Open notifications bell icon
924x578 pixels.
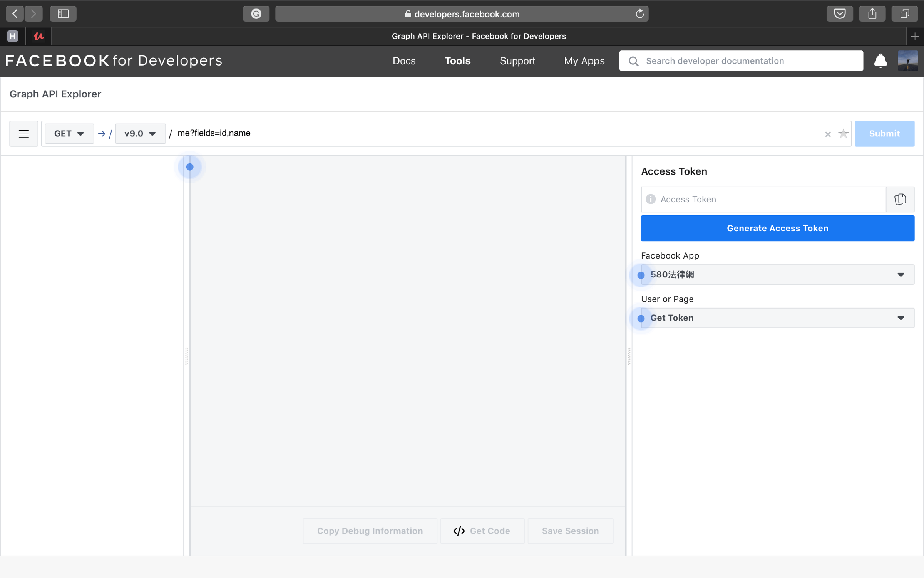click(880, 61)
